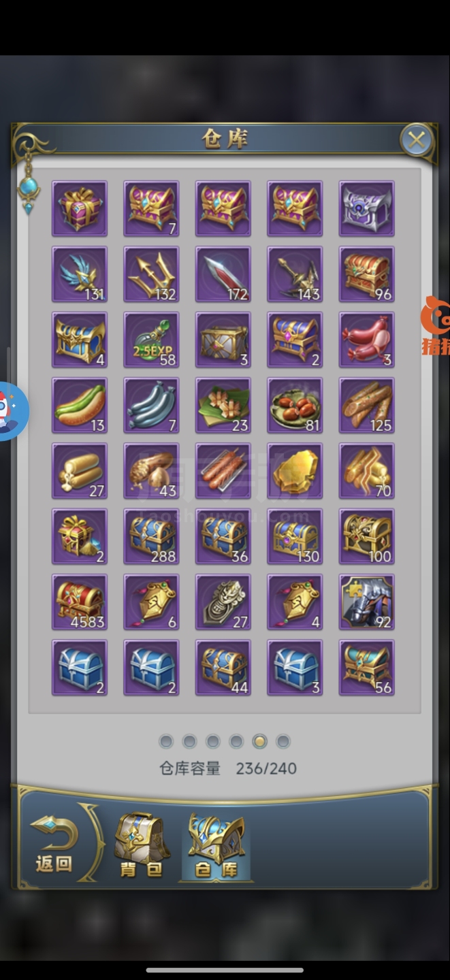Select the sausage links item with count 3

[x=367, y=340]
